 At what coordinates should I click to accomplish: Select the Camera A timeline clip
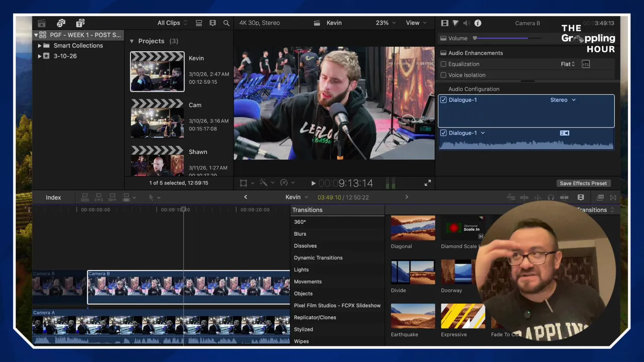tap(161, 328)
